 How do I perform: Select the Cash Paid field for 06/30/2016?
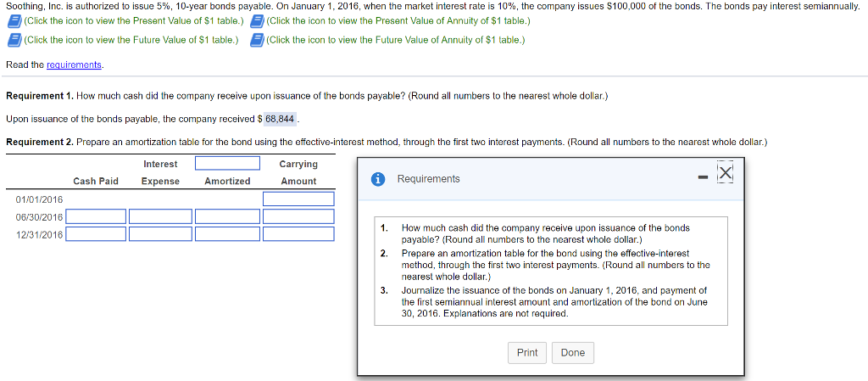tap(97, 216)
